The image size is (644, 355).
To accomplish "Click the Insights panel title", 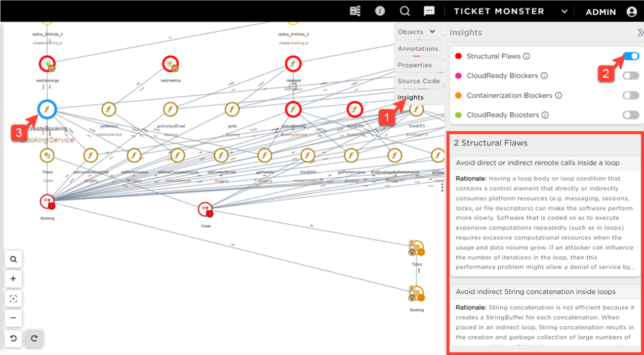I will click(x=466, y=32).
